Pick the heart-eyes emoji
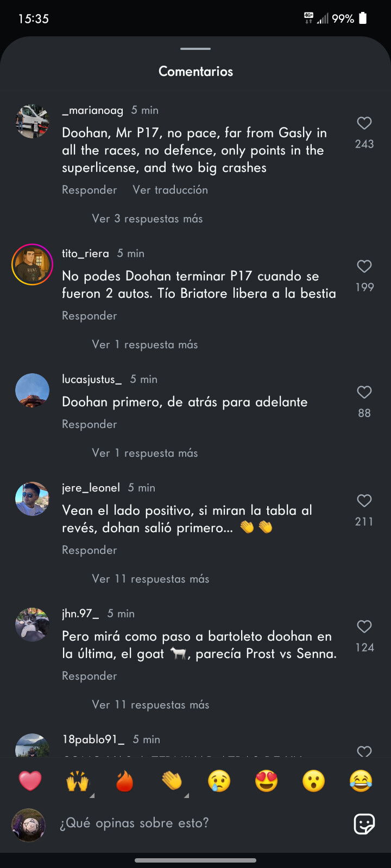This screenshot has height=868, width=391. (x=267, y=781)
